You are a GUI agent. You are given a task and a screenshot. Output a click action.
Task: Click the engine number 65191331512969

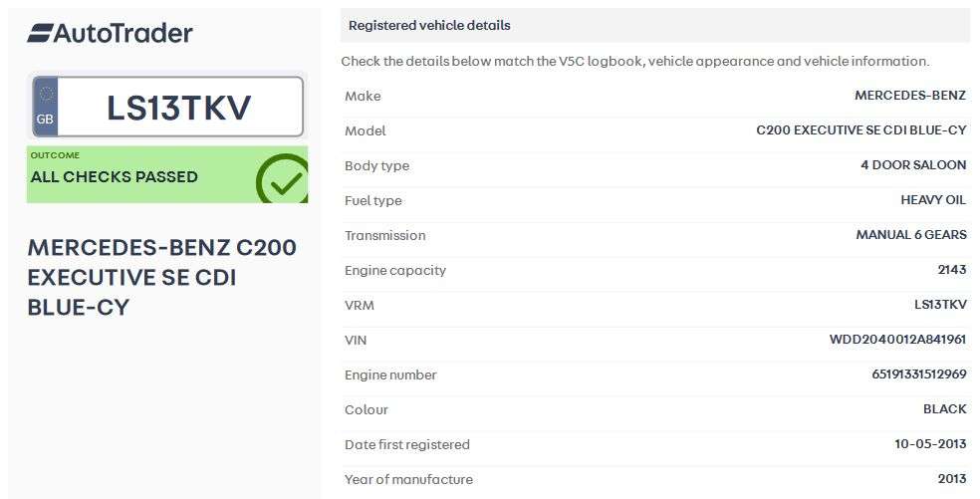[918, 374]
